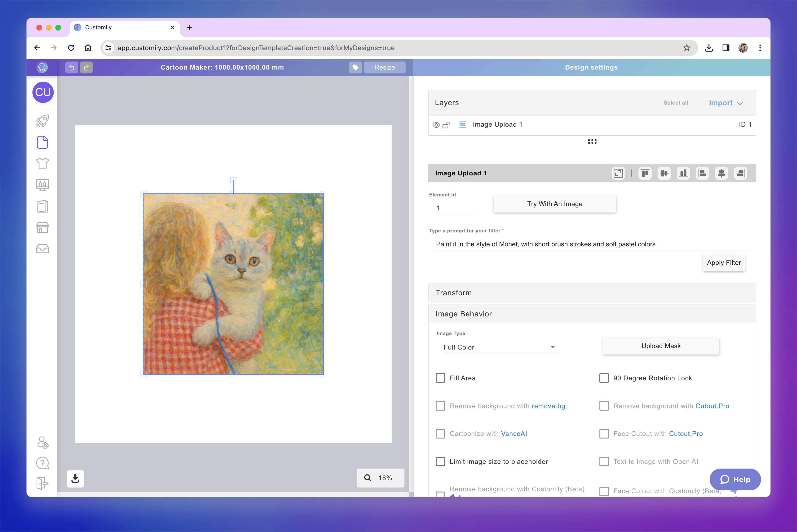Align the element to horizontal center
This screenshot has width=797, height=532.
click(x=721, y=173)
